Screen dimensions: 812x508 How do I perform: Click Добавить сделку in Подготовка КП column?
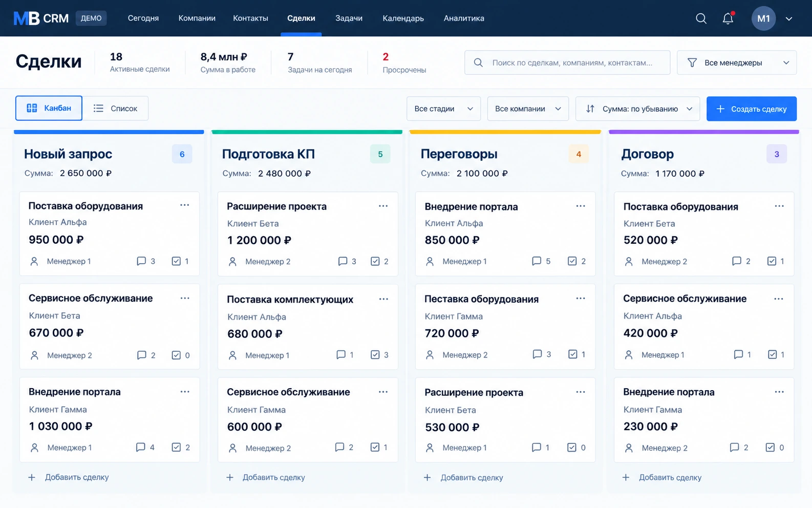coord(266,477)
